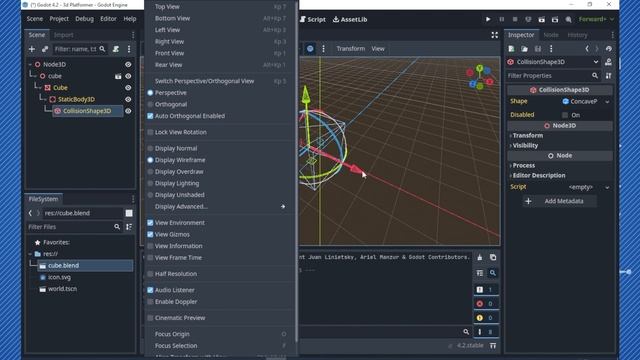Open the Debug menu
Screen dimensions: 640x360
point(84,19)
